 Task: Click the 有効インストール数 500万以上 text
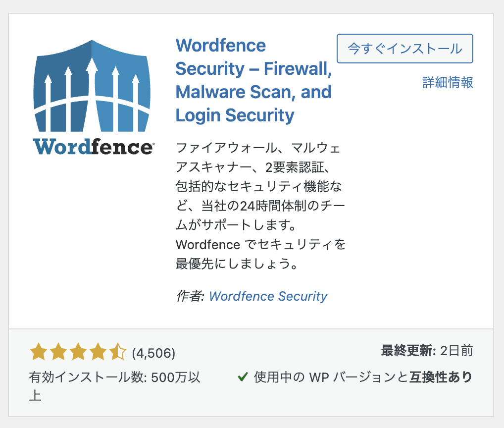pos(115,386)
